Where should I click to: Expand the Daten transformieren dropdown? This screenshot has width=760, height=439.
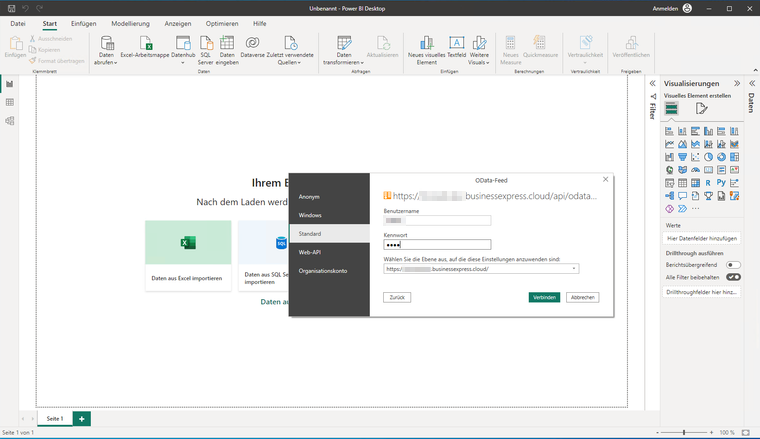[343, 62]
